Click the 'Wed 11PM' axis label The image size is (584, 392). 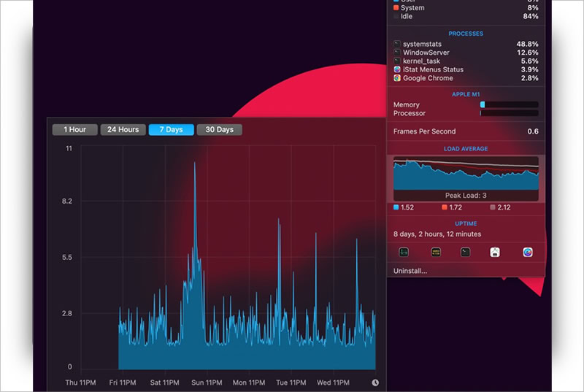click(x=333, y=383)
